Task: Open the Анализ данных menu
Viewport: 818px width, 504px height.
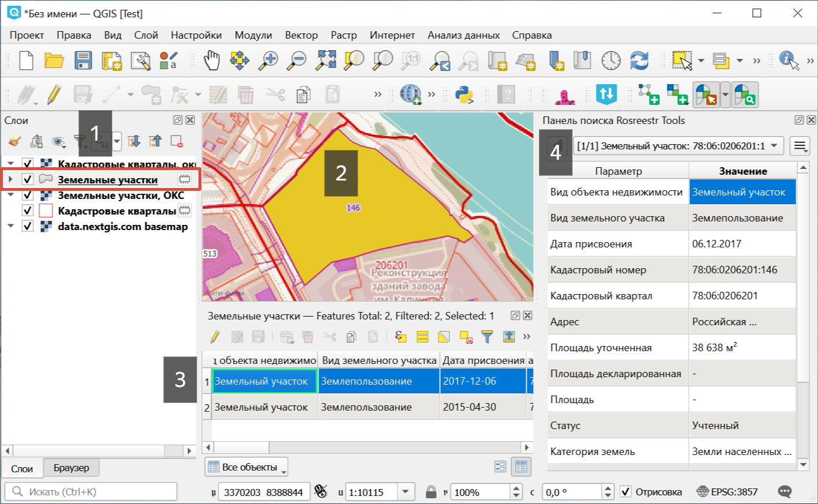Action: coord(464,35)
